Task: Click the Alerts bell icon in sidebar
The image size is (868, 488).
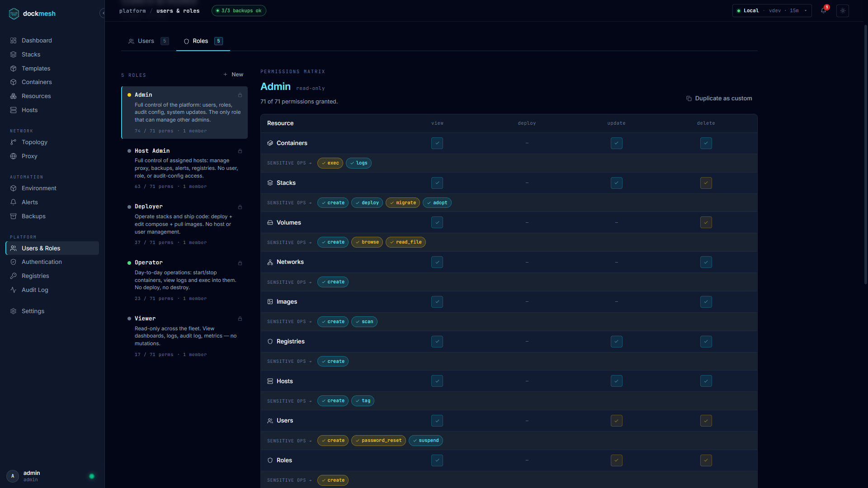Action: tap(14, 202)
